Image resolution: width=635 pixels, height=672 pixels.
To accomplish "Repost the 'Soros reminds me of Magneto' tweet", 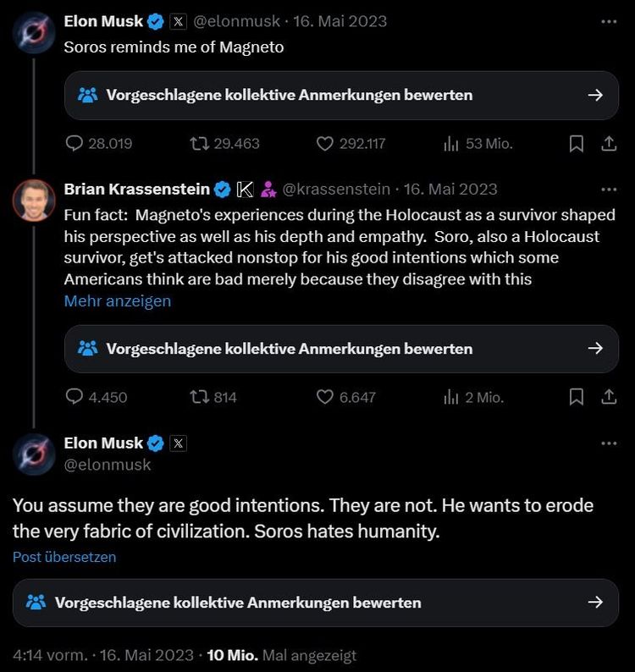I will 201,144.
